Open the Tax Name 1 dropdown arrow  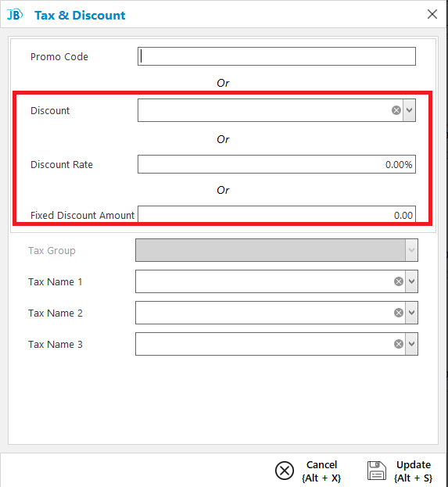[412, 281]
